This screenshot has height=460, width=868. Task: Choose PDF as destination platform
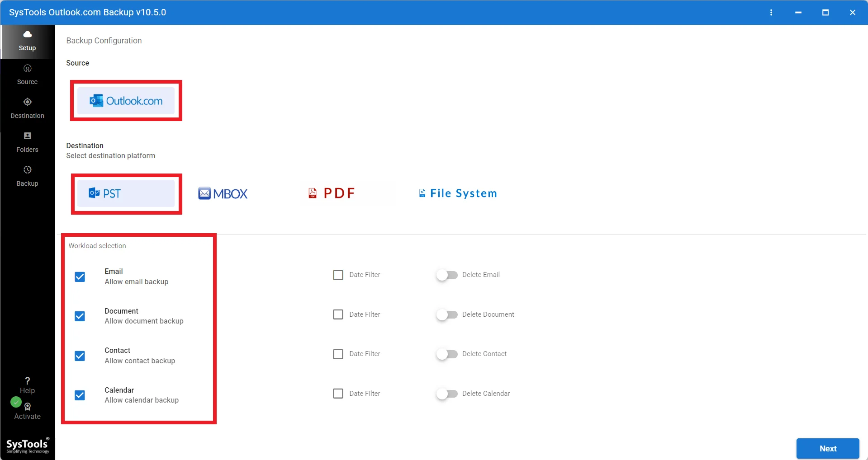(x=332, y=193)
